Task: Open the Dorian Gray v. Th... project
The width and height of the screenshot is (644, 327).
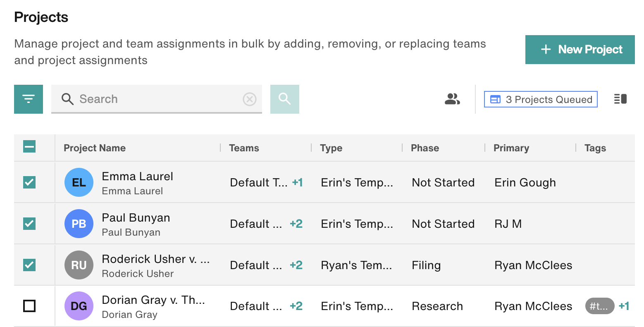Action: (153, 300)
